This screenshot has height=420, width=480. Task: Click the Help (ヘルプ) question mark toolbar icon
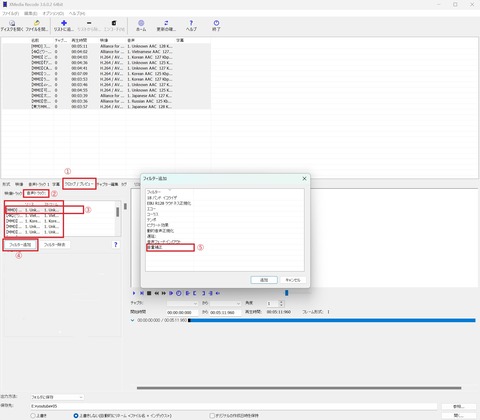(x=191, y=23)
